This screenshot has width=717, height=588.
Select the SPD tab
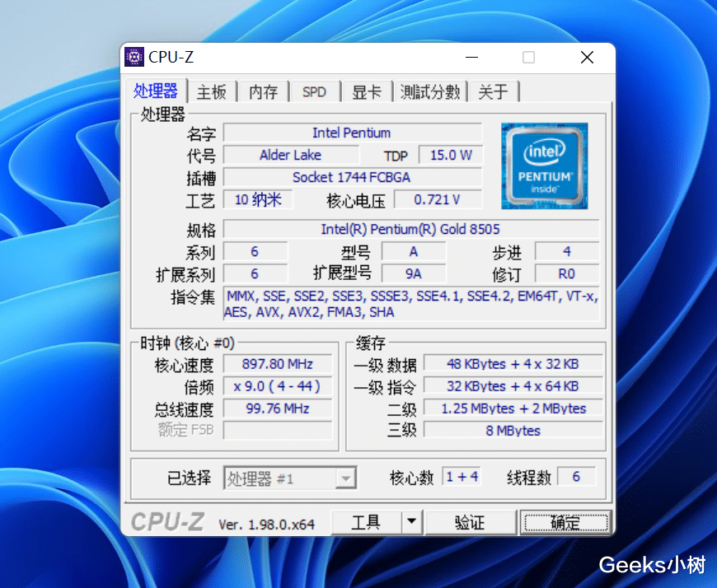click(314, 91)
